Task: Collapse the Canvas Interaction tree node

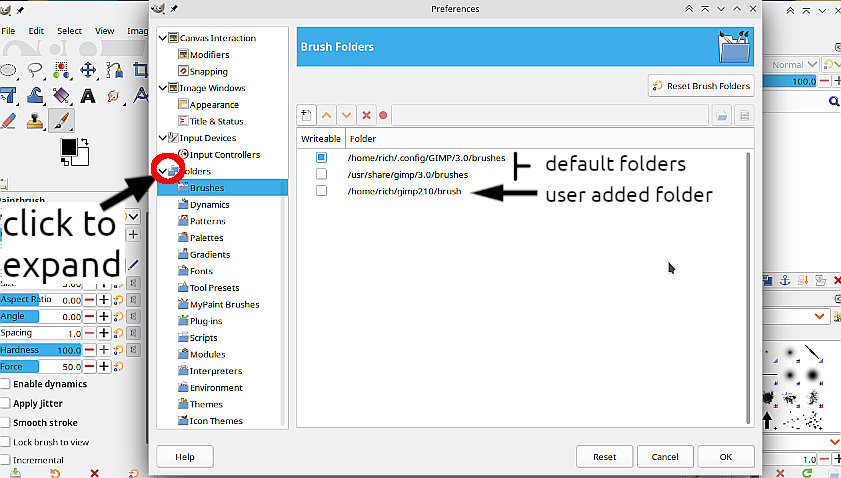Action: coord(163,38)
